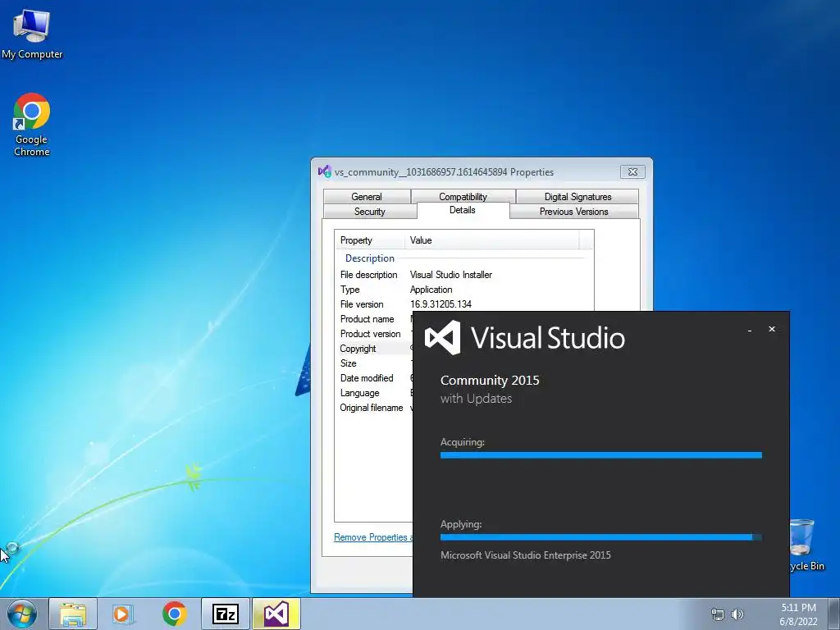Click the Properties dialog title bar icon

pos(325,171)
